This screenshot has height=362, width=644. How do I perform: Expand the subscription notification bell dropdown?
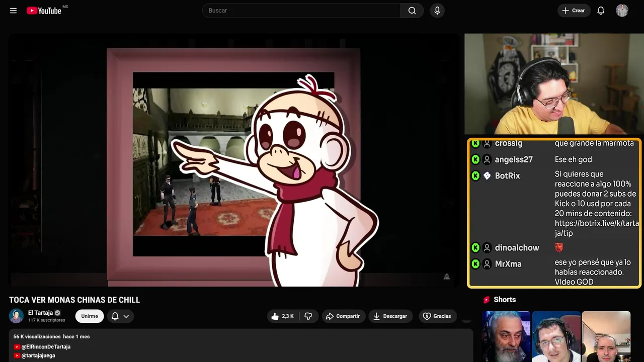point(120,316)
